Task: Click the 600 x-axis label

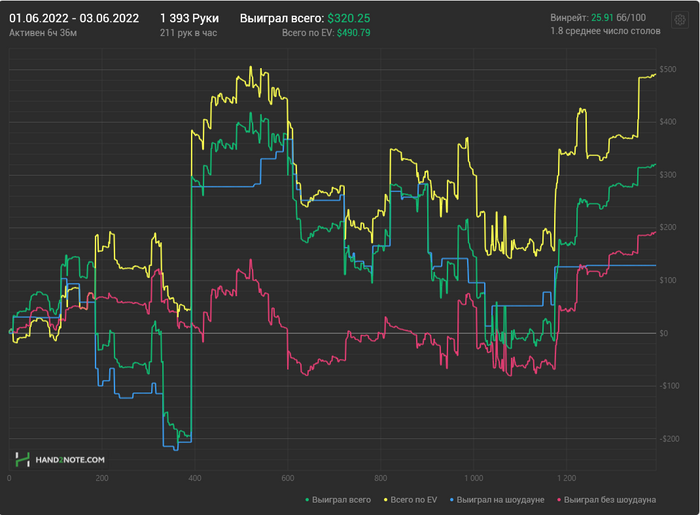Action: click(288, 478)
